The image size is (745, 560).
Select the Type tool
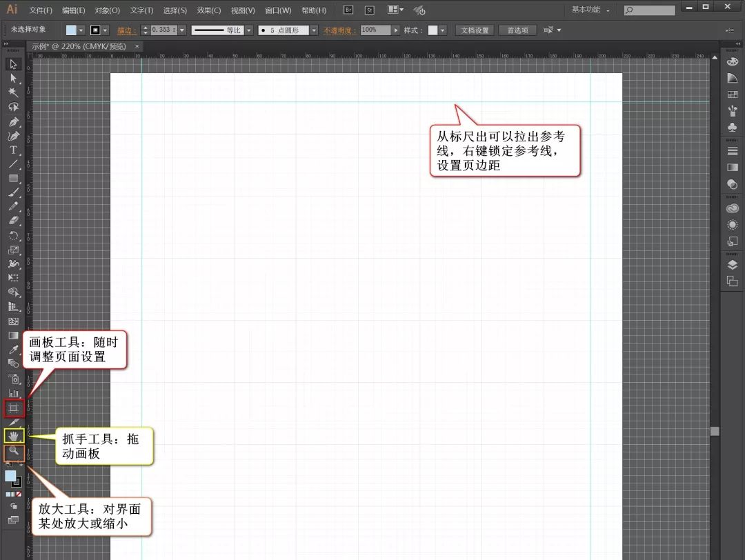point(13,150)
